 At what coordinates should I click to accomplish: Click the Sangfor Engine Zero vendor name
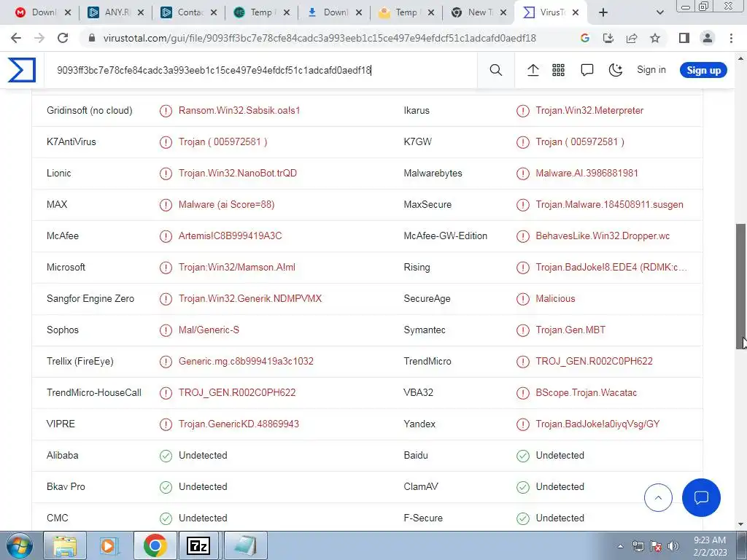(90, 299)
